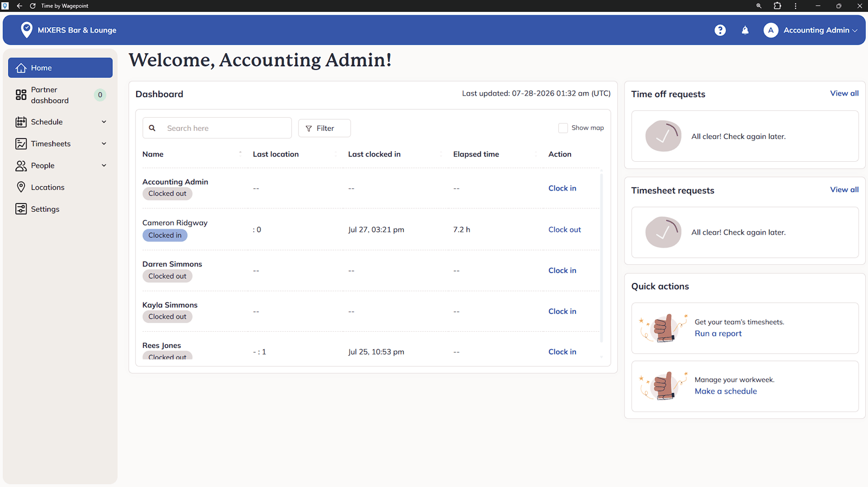Click the Settings sliders icon in sidebar

21,209
